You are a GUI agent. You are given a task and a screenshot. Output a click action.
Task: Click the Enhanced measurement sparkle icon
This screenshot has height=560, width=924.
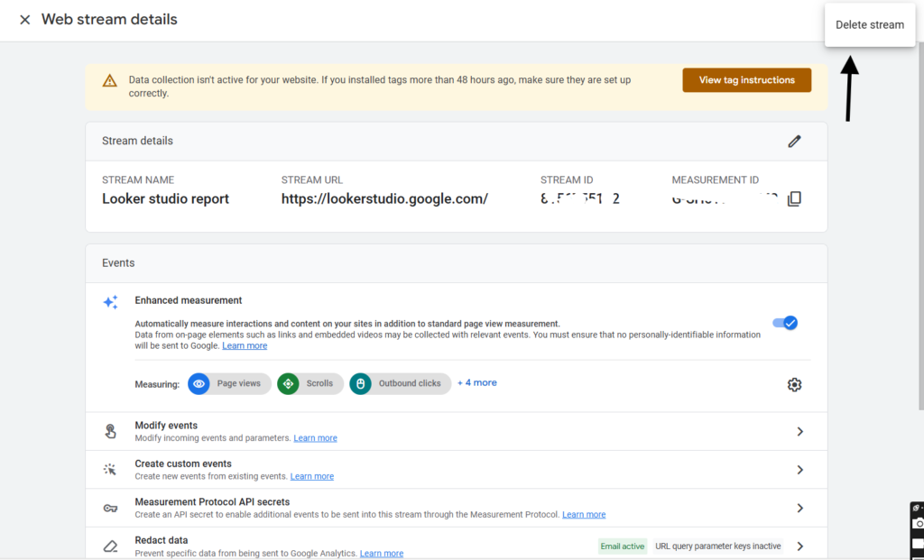point(110,302)
